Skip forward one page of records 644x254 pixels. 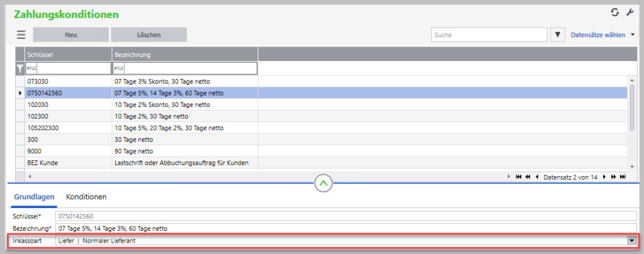coord(613,177)
